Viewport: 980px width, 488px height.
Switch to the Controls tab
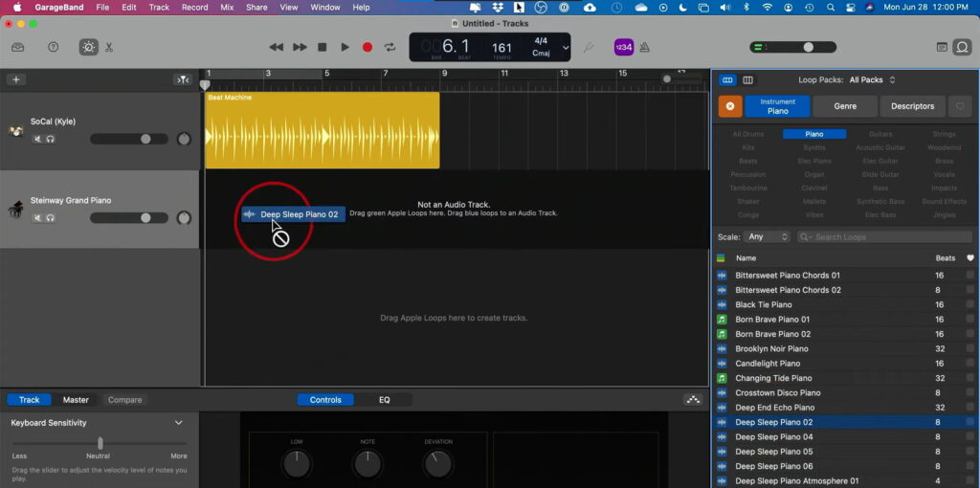325,400
